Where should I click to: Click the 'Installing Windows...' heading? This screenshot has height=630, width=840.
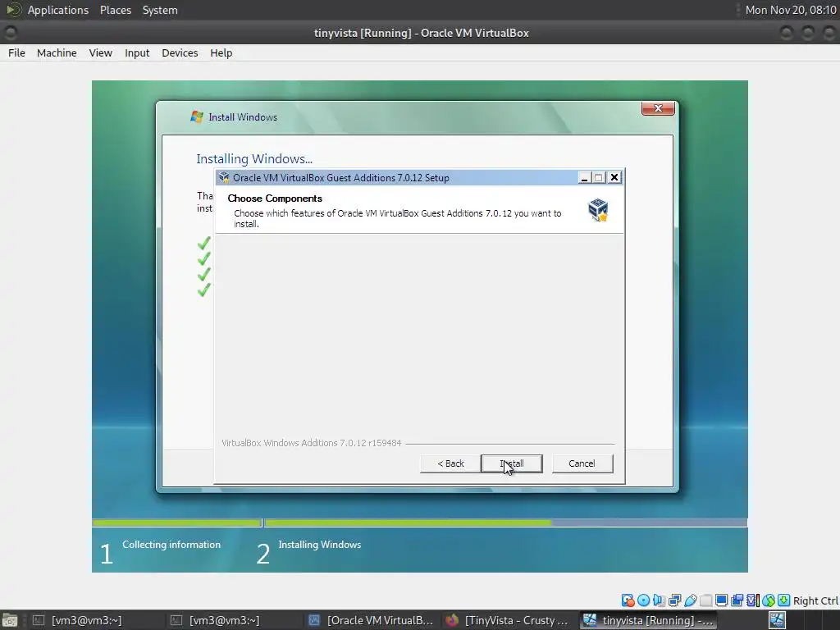tap(254, 158)
